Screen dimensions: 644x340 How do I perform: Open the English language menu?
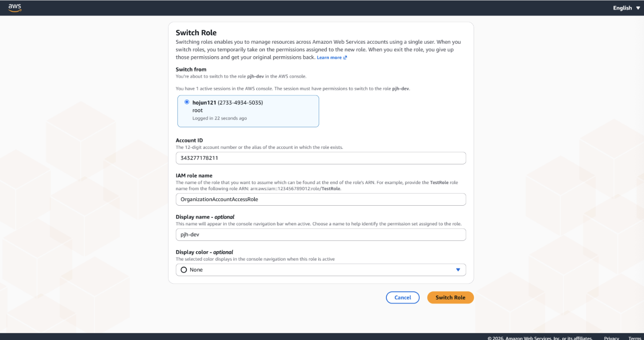pyautogui.click(x=626, y=8)
